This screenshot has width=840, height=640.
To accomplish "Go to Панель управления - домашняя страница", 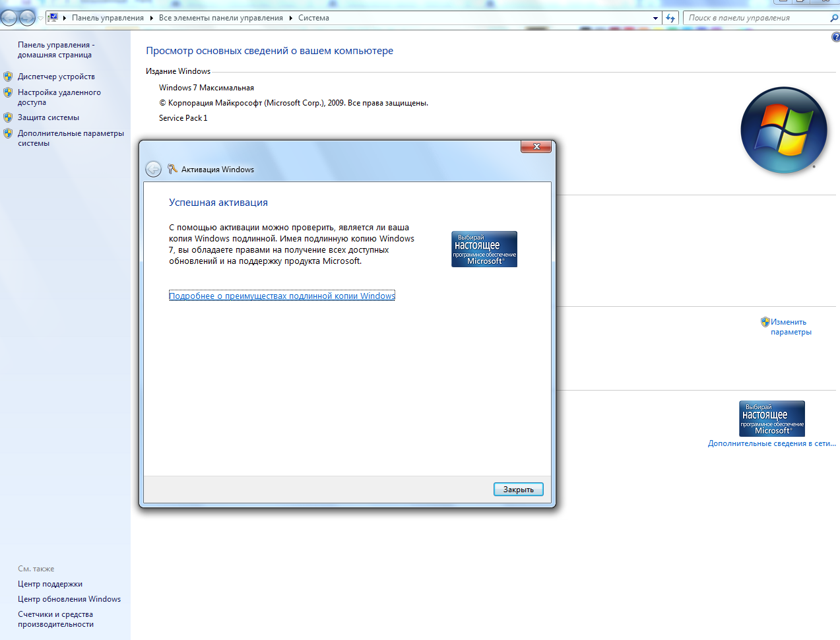I will 56,49.
